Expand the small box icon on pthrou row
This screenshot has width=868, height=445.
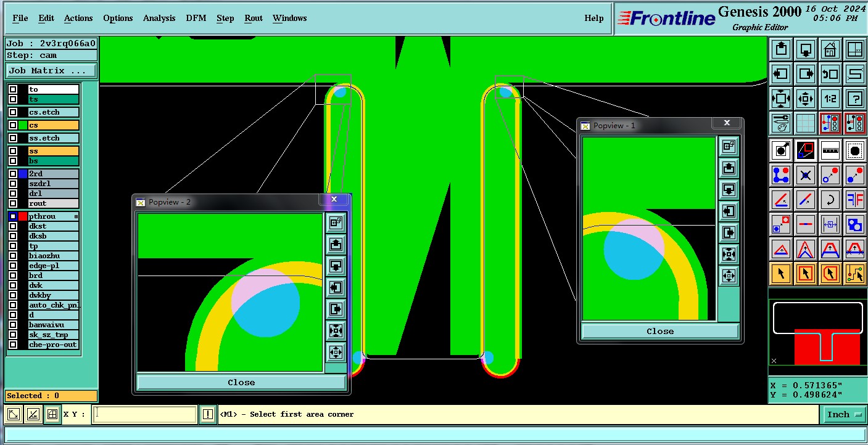pyautogui.click(x=76, y=216)
